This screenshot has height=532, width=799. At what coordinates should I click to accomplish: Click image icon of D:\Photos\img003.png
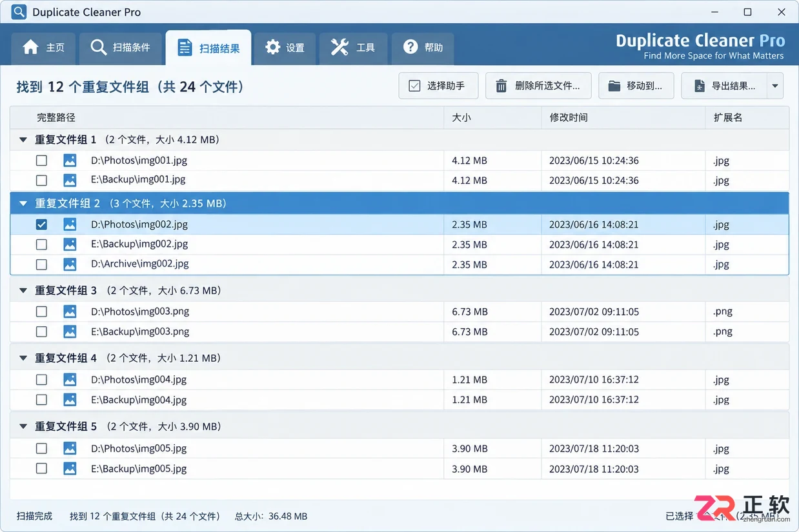(x=70, y=311)
